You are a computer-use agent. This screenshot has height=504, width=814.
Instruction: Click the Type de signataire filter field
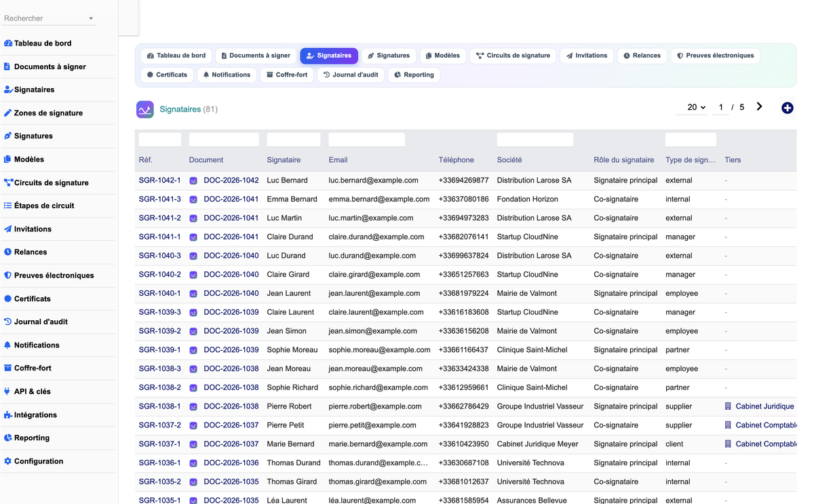pos(691,140)
